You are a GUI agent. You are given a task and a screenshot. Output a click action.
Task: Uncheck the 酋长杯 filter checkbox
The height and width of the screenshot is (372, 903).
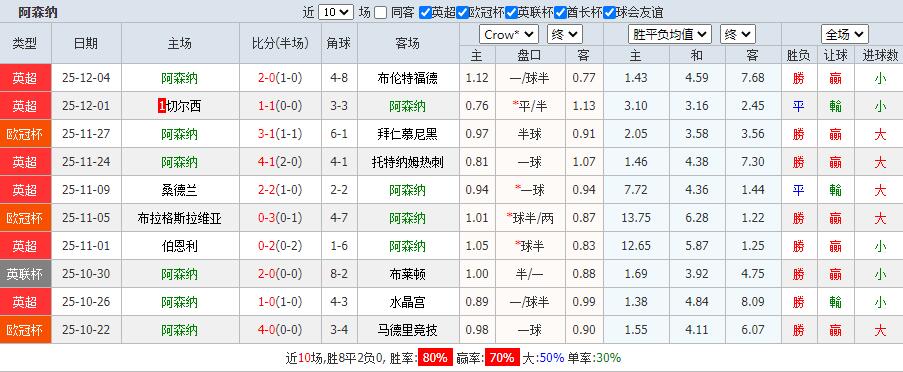click(x=559, y=13)
